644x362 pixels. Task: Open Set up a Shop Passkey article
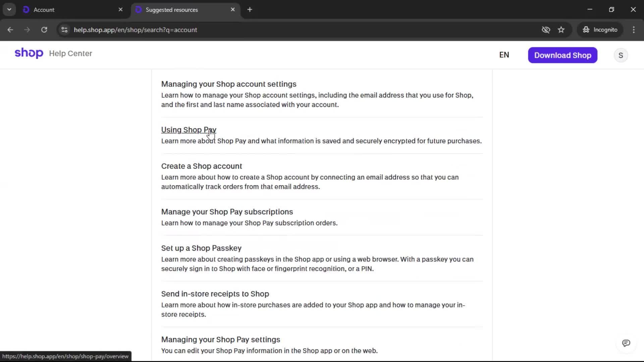pos(201,248)
